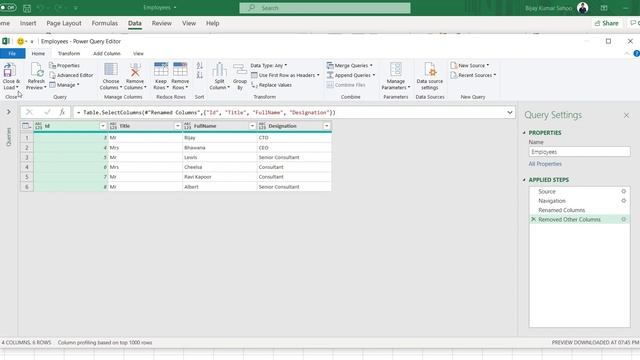Click the formula bar text field
The width and height of the screenshot is (640, 360).
click(289, 112)
